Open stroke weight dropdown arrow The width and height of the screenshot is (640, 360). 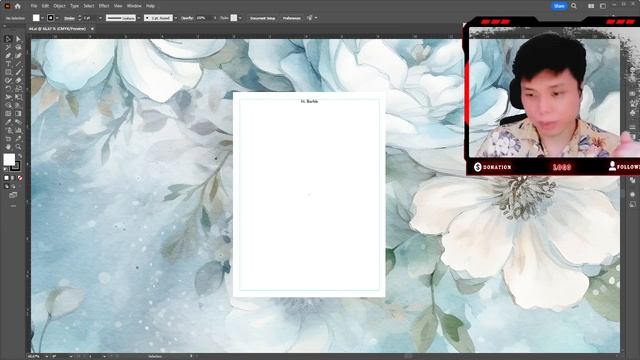tap(100, 18)
